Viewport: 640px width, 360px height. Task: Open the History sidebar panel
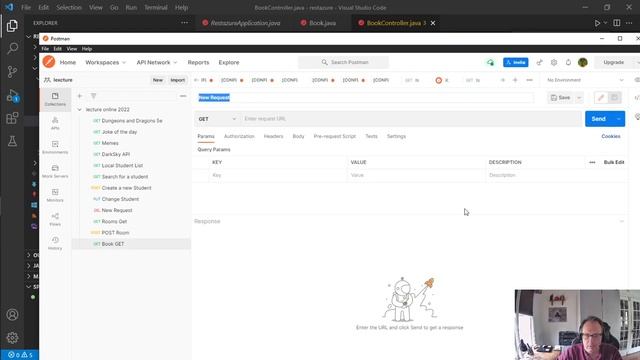click(55, 244)
